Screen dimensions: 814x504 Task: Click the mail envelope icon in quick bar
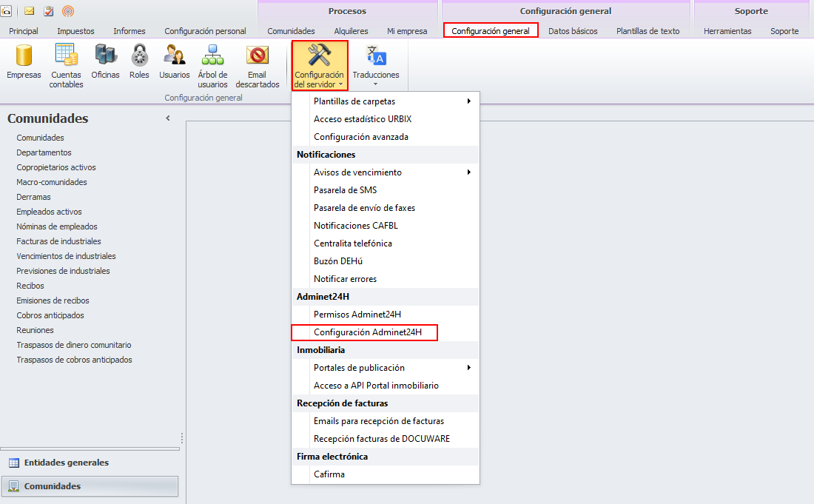point(30,10)
